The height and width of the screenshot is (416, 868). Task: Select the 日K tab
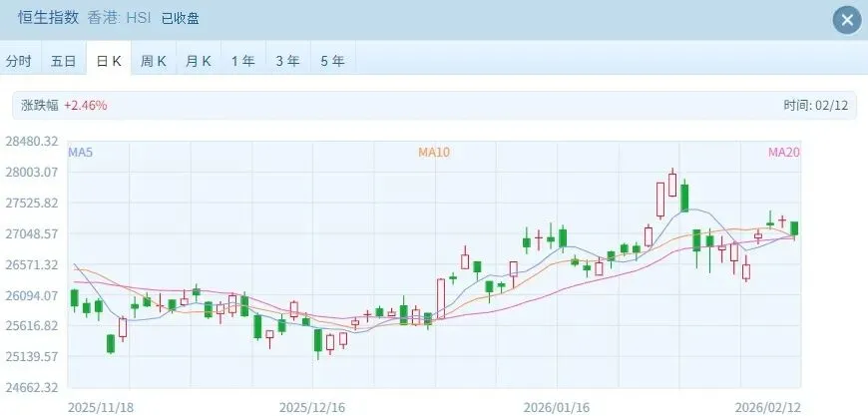(109, 61)
